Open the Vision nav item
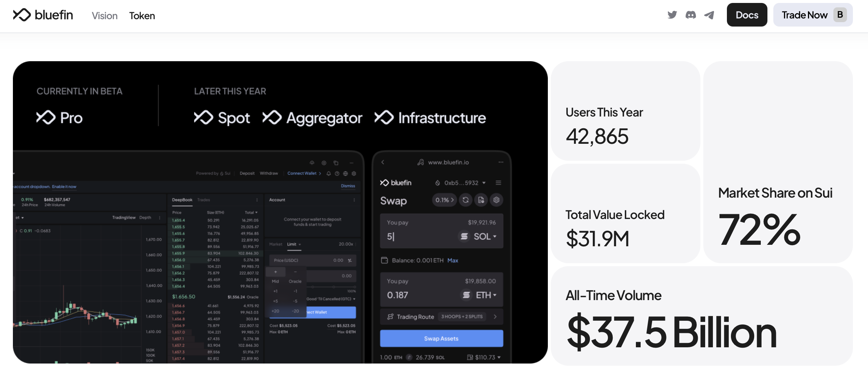Screen dimensions: 868x379 click(x=105, y=15)
